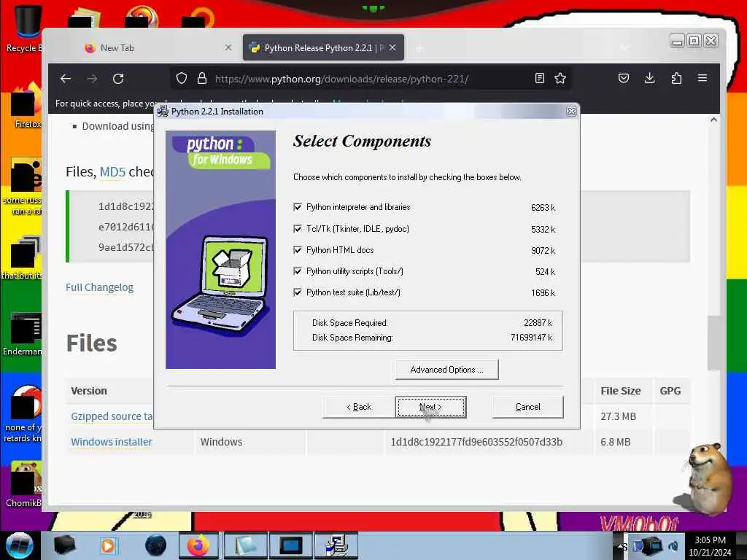Screen dimensions: 747x560
Task: Open the Firefox downloads panel
Action: point(649,78)
